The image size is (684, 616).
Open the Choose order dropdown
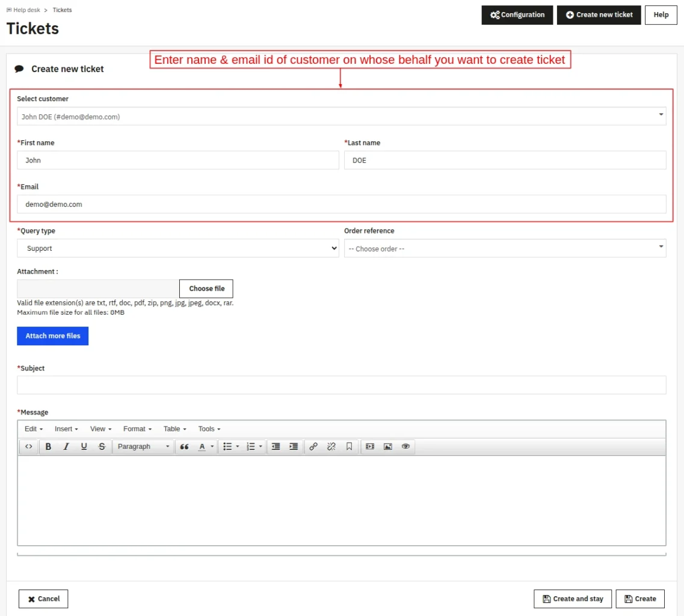tap(505, 248)
